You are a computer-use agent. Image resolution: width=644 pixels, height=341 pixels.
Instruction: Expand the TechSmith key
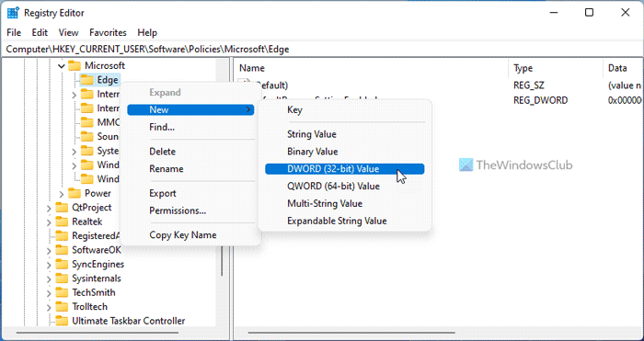(49, 293)
